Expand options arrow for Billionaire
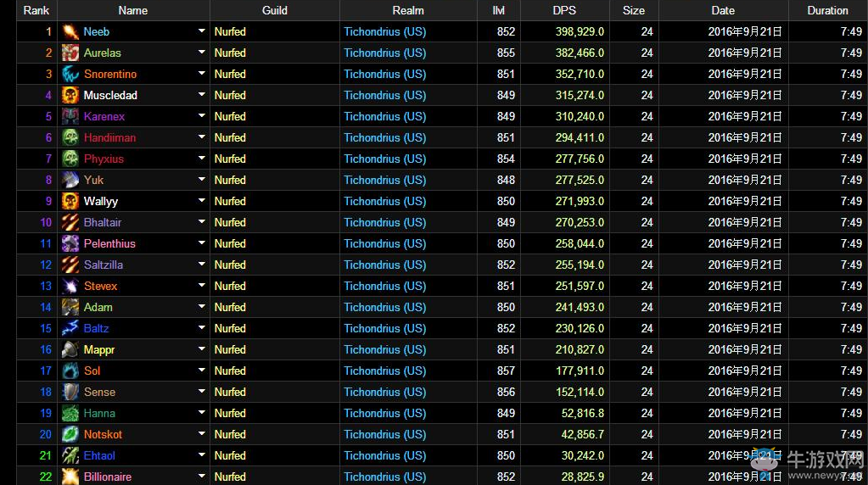Image resolution: width=868 pixels, height=485 pixels. coord(201,476)
